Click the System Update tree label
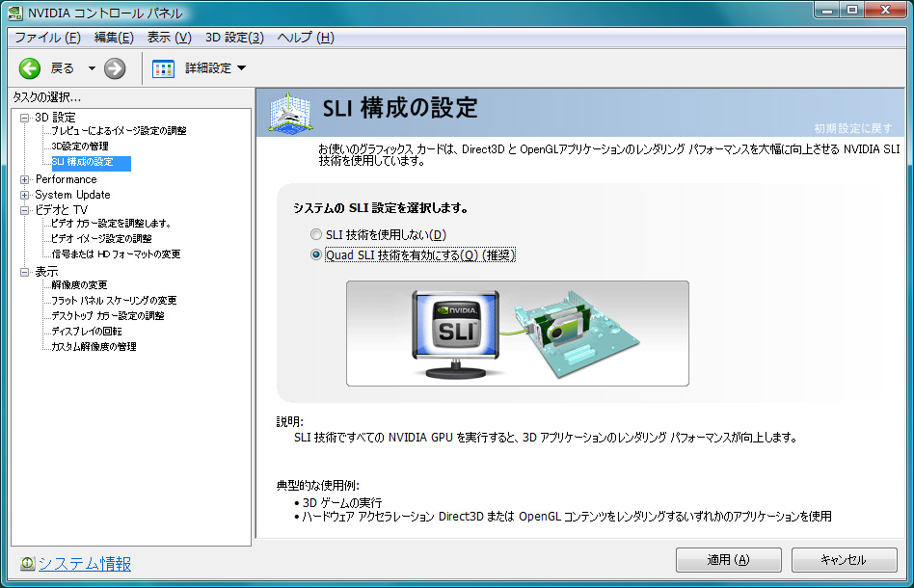Viewport: 914px width, 588px height. pos(72,195)
